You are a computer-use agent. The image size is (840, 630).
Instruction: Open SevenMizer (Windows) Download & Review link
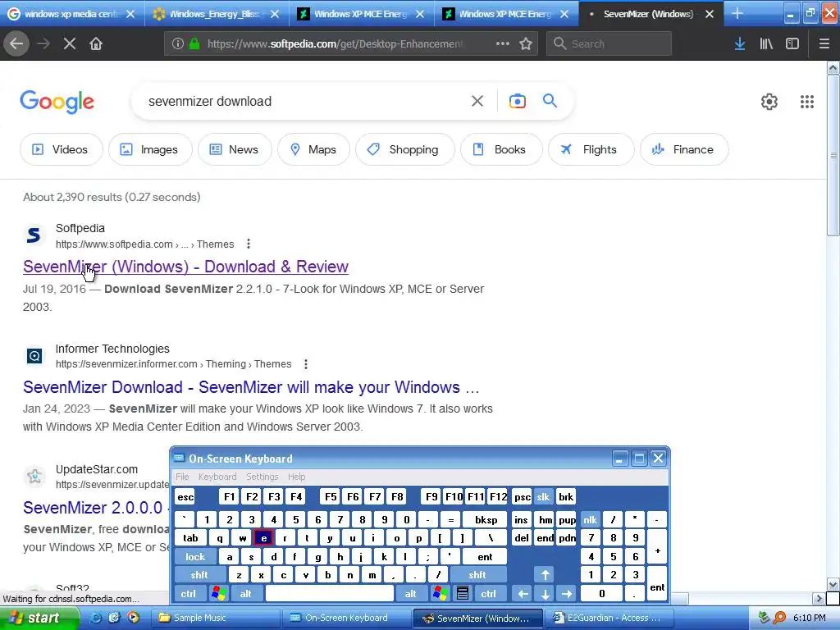(x=185, y=267)
